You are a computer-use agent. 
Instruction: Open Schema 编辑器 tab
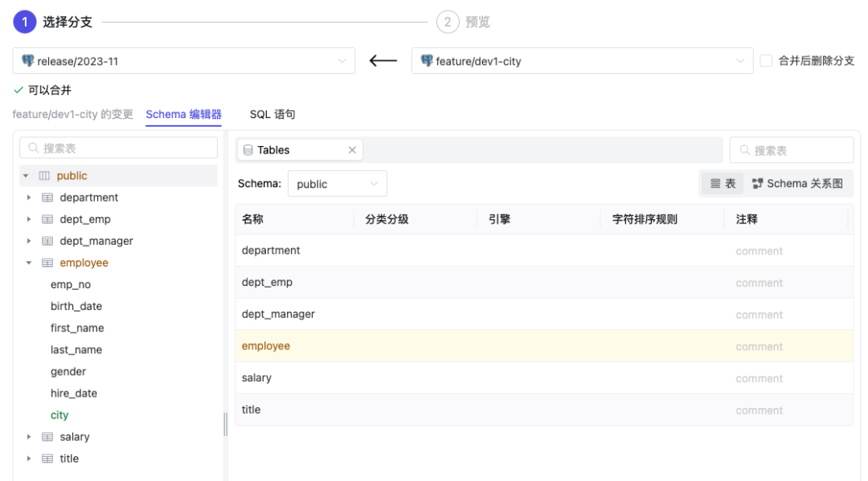point(183,115)
